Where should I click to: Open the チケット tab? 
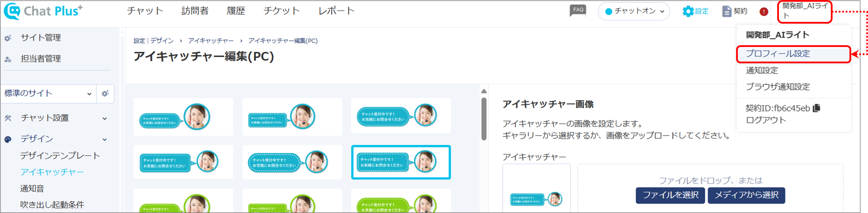[x=282, y=11]
